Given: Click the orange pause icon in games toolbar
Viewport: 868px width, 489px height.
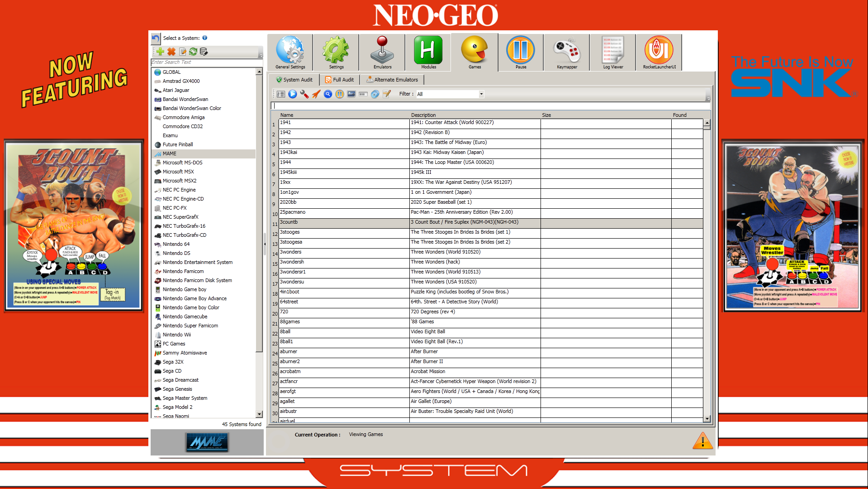Looking at the screenshot, I should [340, 94].
